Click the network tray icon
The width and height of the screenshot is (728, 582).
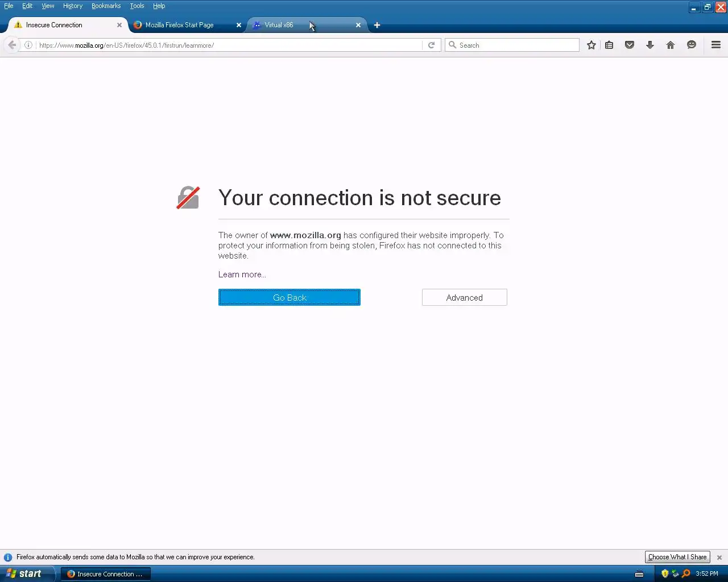point(675,573)
